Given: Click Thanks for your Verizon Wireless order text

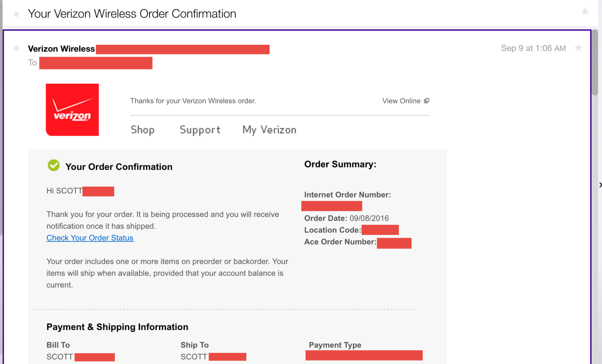Looking at the screenshot, I should [193, 101].
